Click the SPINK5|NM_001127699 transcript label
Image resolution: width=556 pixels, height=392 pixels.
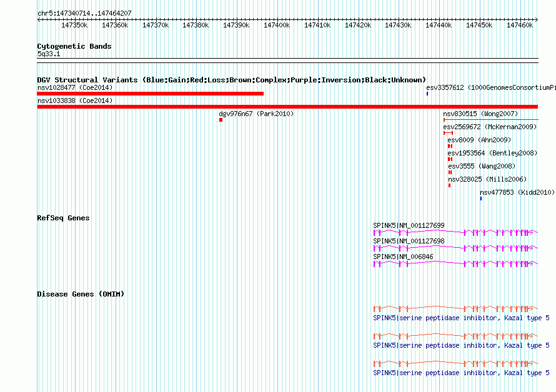[409, 225]
